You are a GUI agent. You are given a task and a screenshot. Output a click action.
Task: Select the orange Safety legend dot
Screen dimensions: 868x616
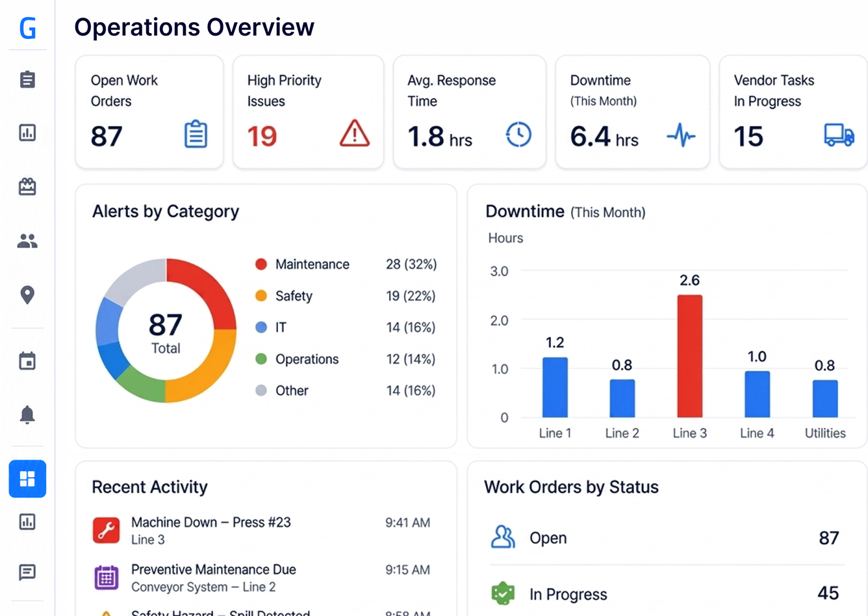tap(261, 296)
